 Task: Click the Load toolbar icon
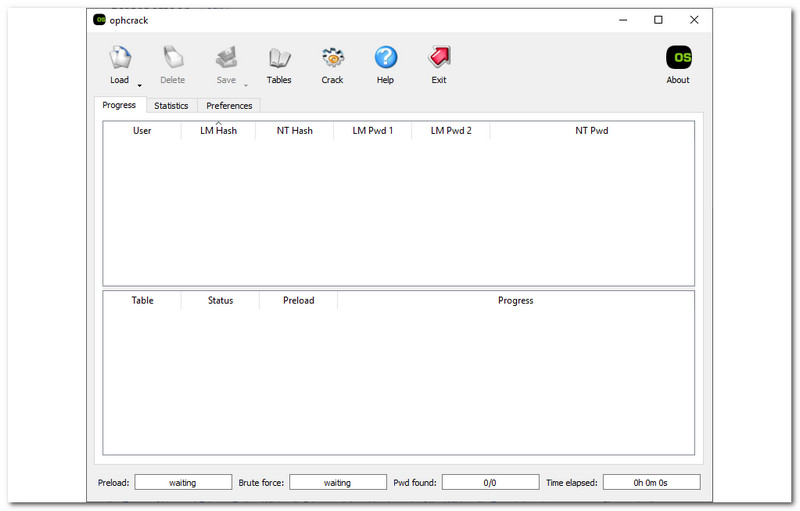coord(120,58)
